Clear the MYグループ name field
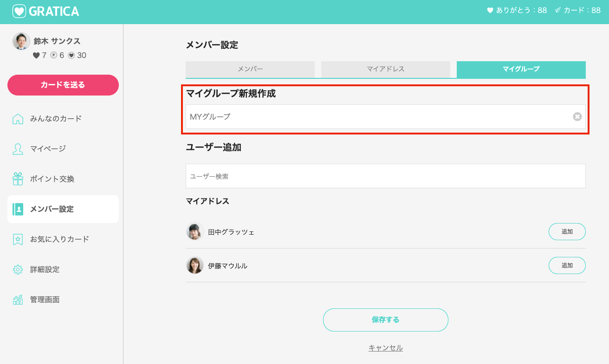 [577, 117]
